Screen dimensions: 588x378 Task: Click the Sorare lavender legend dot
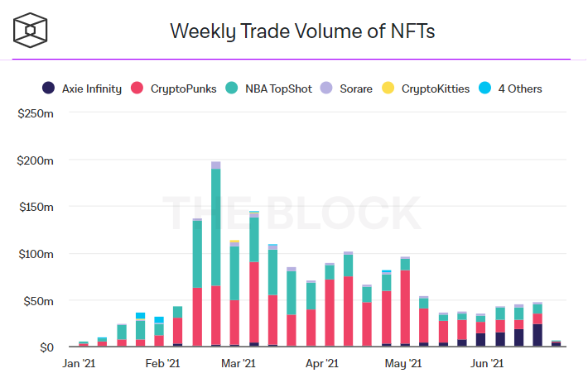pyautogui.click(x=326, y=88)
